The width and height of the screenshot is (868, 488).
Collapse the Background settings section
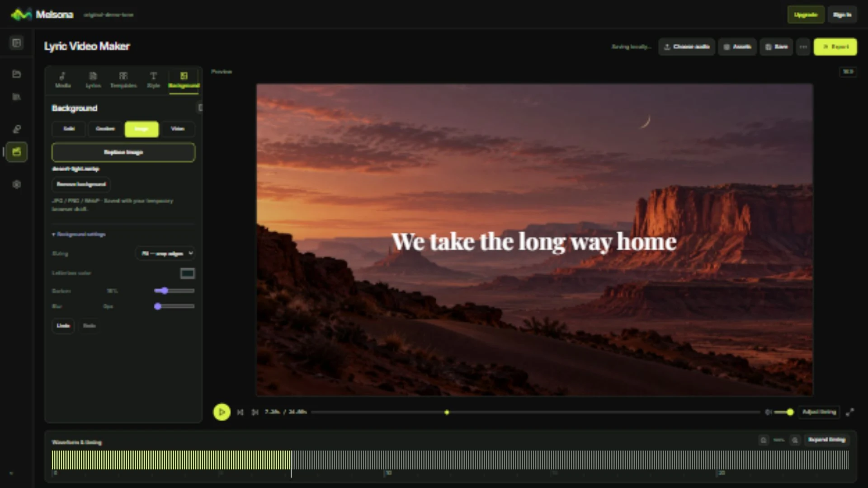click(x=79, y=234)
